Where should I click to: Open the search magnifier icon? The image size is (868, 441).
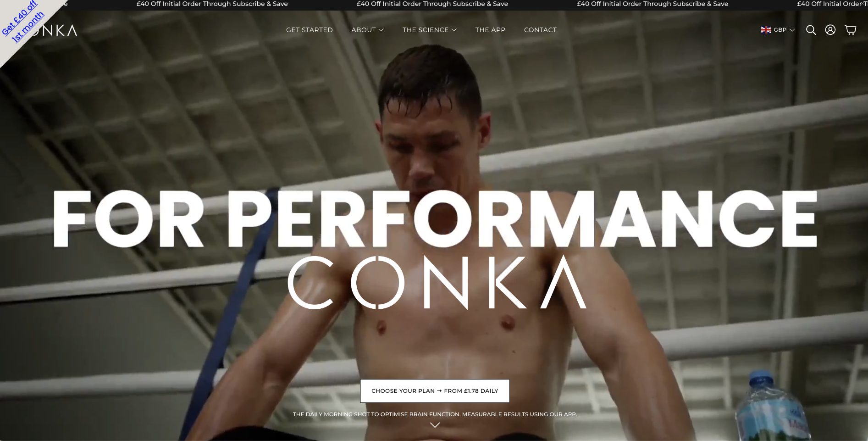(x=811, y=30)
